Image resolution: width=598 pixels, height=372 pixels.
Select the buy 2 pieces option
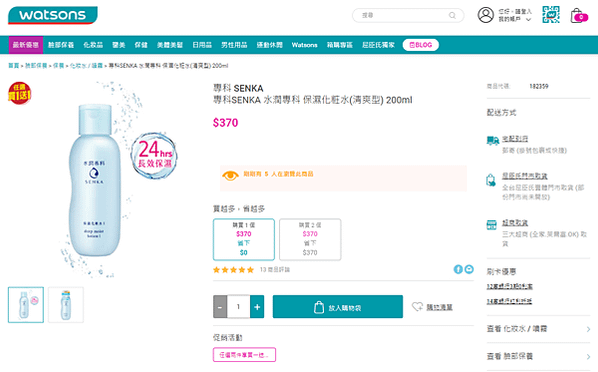[x=310, y=239]
